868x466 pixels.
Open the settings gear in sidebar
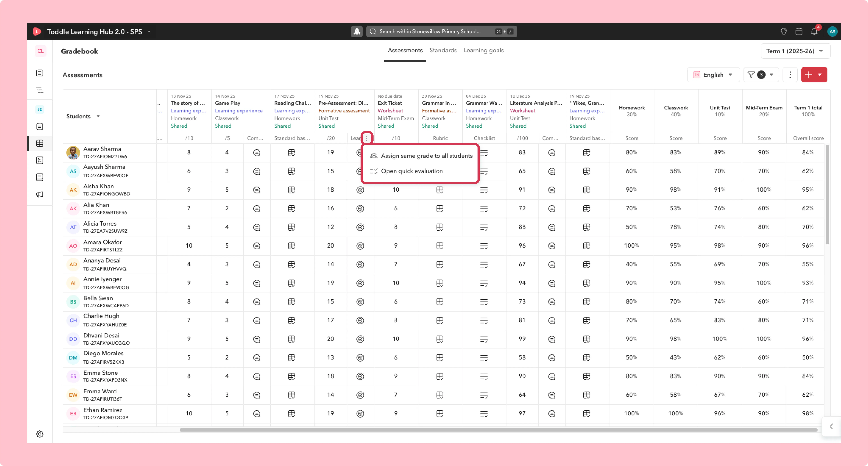(x=40, y=434)
